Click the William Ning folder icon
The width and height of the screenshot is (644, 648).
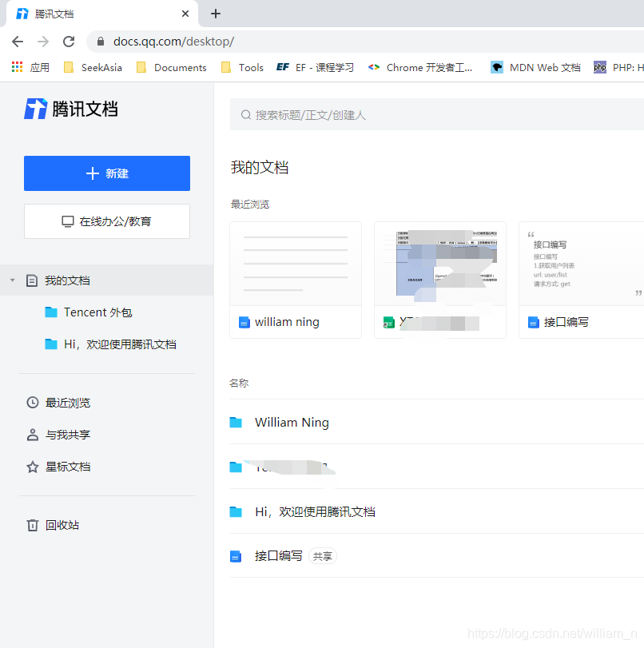tap(236, 422)
